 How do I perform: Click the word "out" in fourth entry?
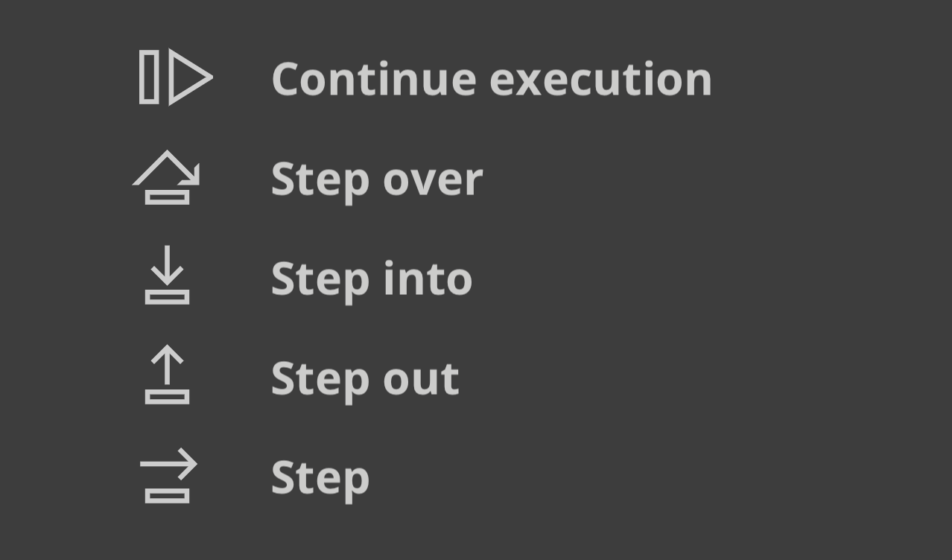point(421,379)
